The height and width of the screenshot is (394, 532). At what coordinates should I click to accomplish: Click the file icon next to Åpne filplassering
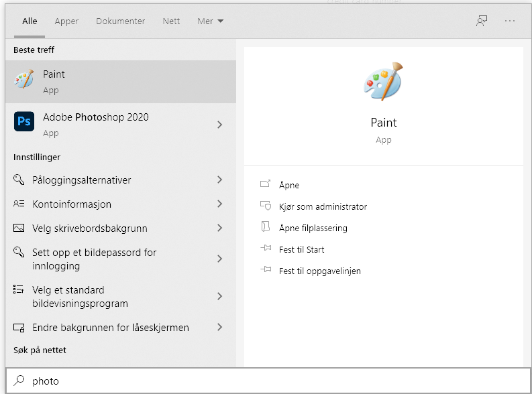[265, 226]
